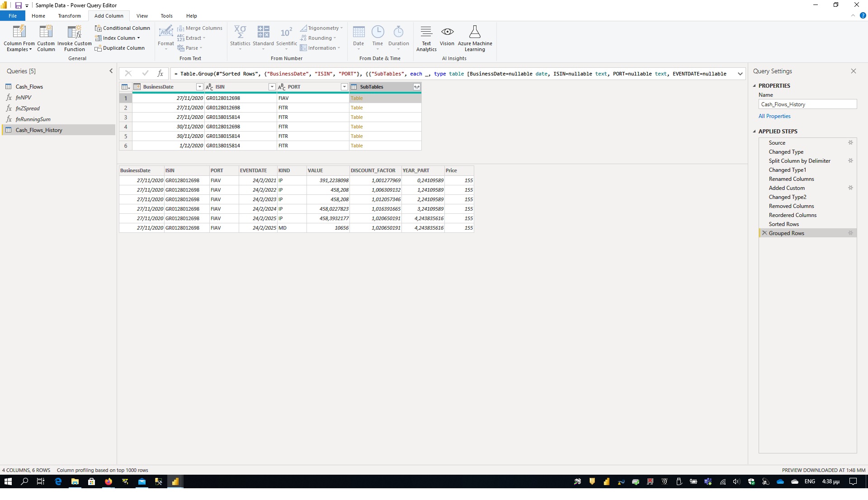The image size is (868, 500).
Task: Open Source step settings gear
Action: (x=850, y=143)
